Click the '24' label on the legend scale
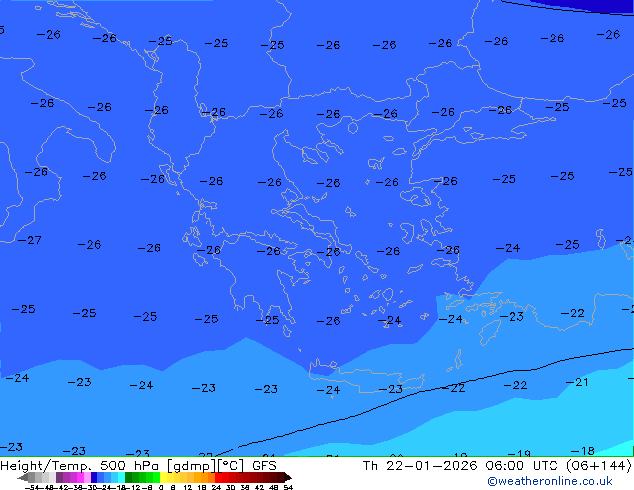The width and height of the screenshot is (634, 490). pos(216,487)
